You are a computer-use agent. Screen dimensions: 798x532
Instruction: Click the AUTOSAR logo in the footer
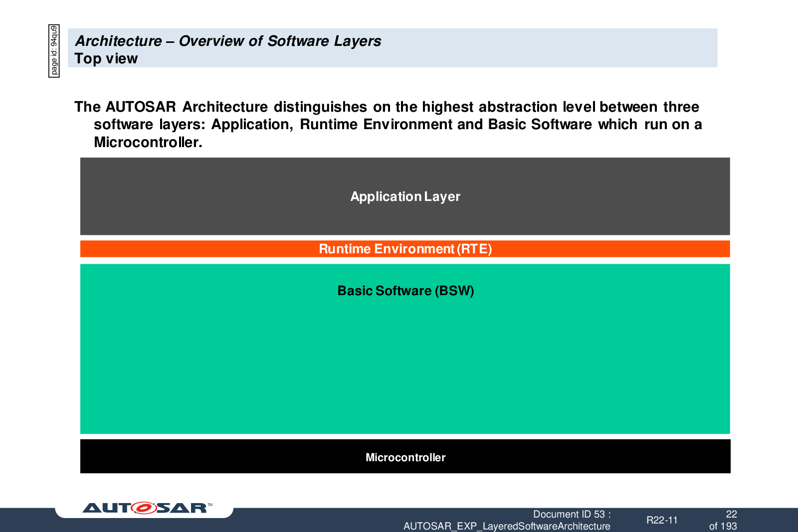pyautogui.click(x=147, y=508)
